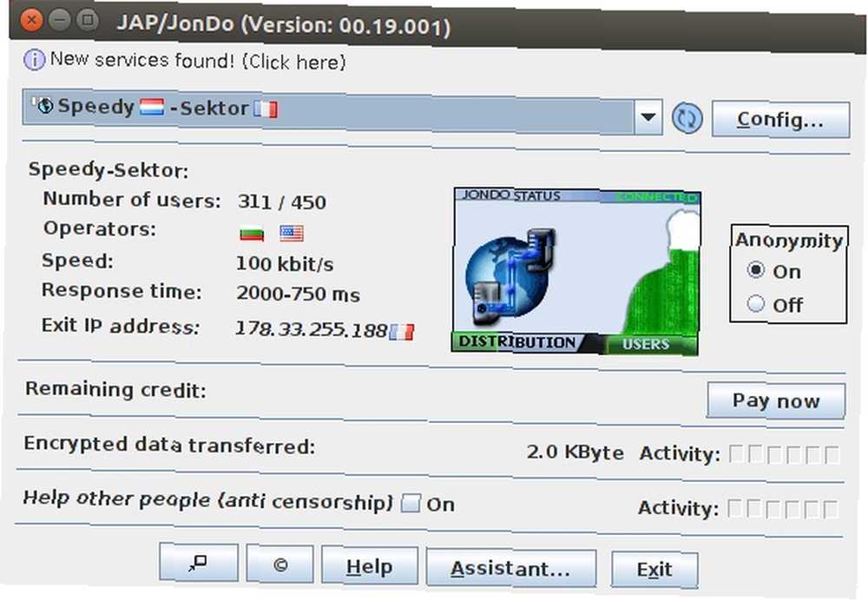Click the info icon beside New services found

pyautogui.click(x=35, y=59)
